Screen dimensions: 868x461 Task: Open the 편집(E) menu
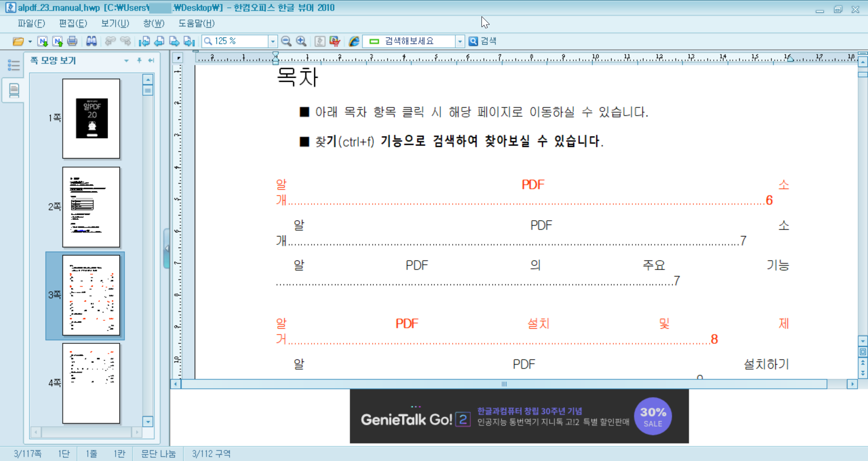pyautogui.click(x=73, y=23)
